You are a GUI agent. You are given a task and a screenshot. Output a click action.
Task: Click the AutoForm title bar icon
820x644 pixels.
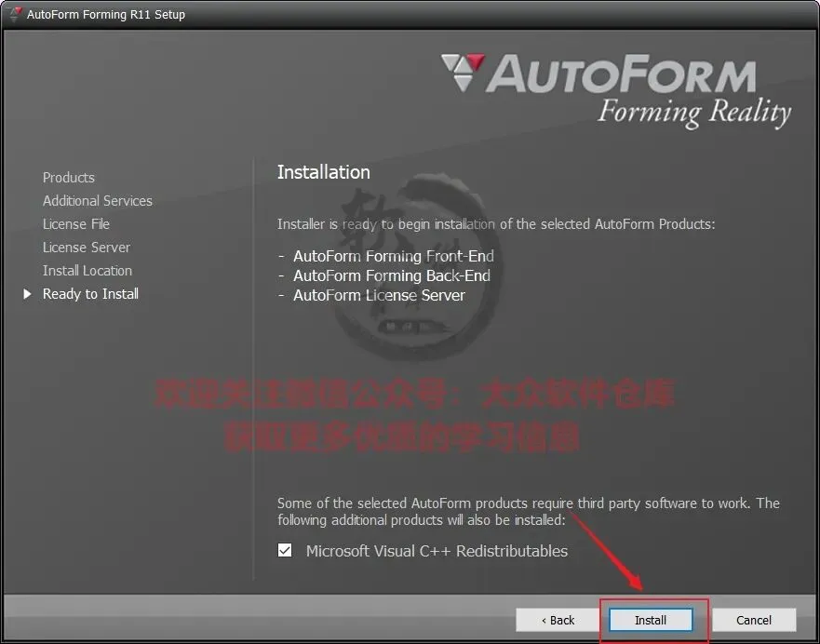(x=16, y=14)
